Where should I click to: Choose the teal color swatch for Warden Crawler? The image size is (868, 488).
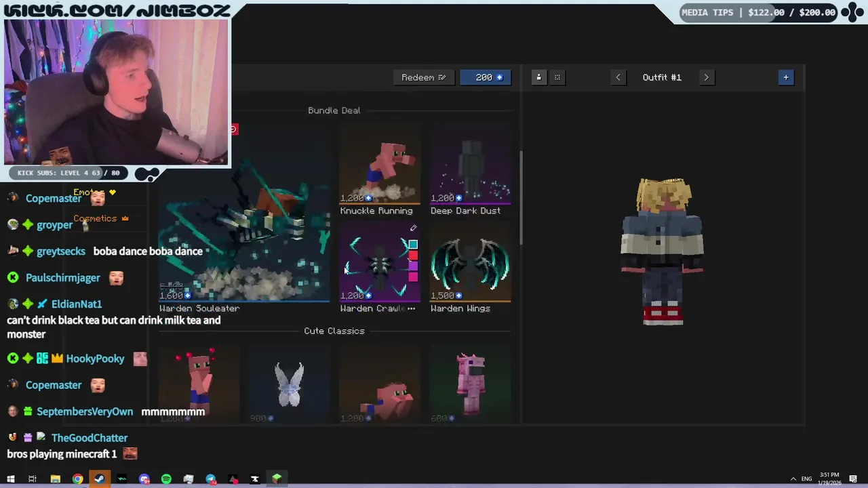pos(413,245)
